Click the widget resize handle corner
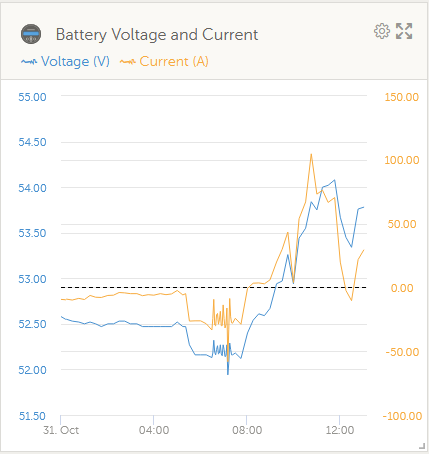 pos(422,446)
